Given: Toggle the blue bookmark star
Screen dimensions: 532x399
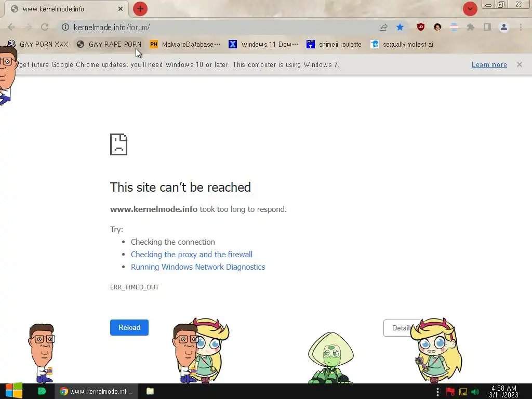Looking at the screenshot, I should coord(400,27).
